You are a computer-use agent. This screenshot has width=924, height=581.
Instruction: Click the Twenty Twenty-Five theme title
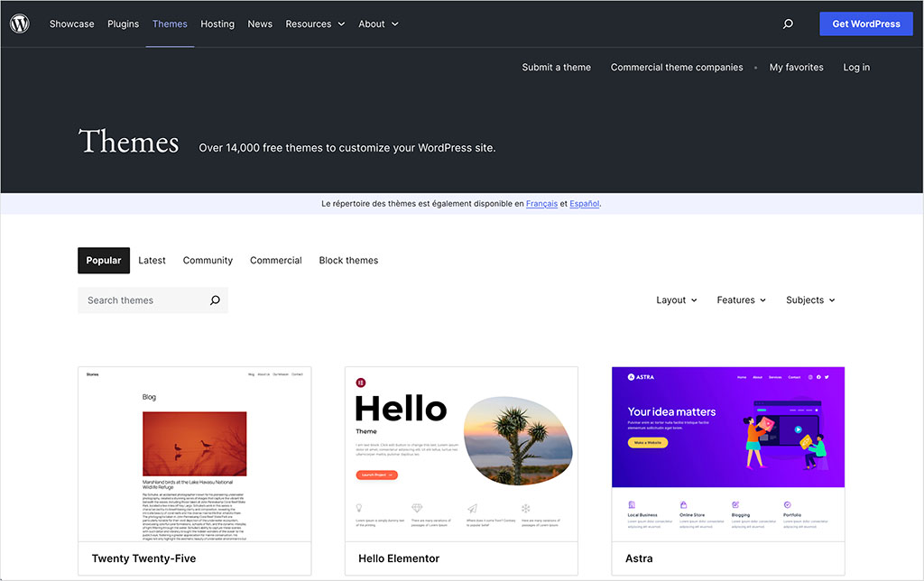143,558
